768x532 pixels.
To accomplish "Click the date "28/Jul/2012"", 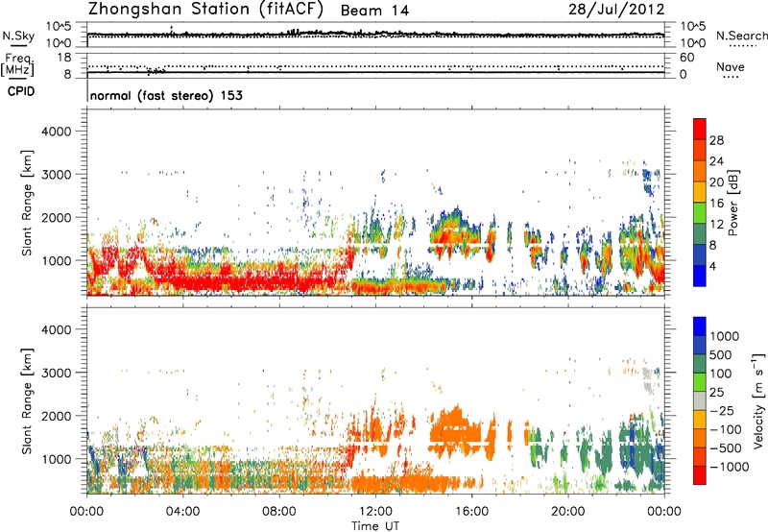I will 616,10.
